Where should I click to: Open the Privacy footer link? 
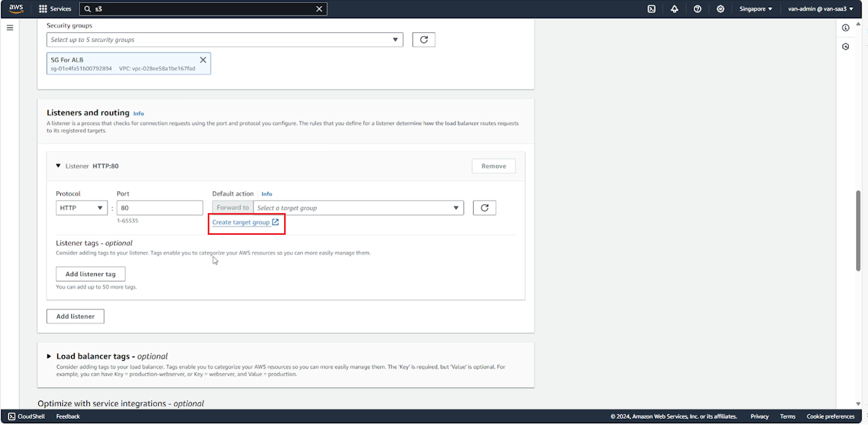(759, 416)
